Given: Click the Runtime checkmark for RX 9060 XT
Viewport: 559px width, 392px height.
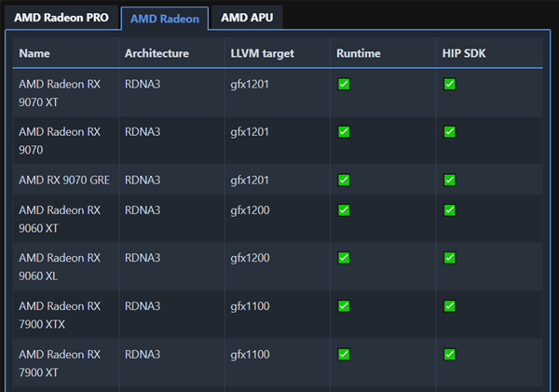Looking at the screenshot, I should pos(344,210).
